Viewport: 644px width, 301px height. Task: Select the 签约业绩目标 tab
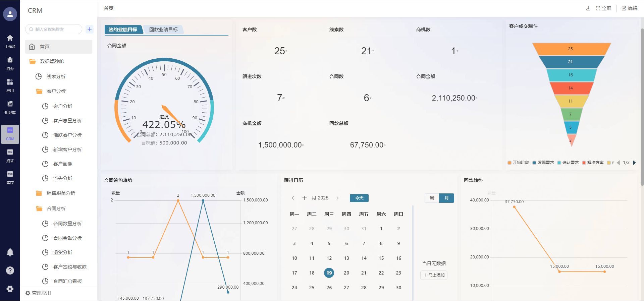coord(123,29)
